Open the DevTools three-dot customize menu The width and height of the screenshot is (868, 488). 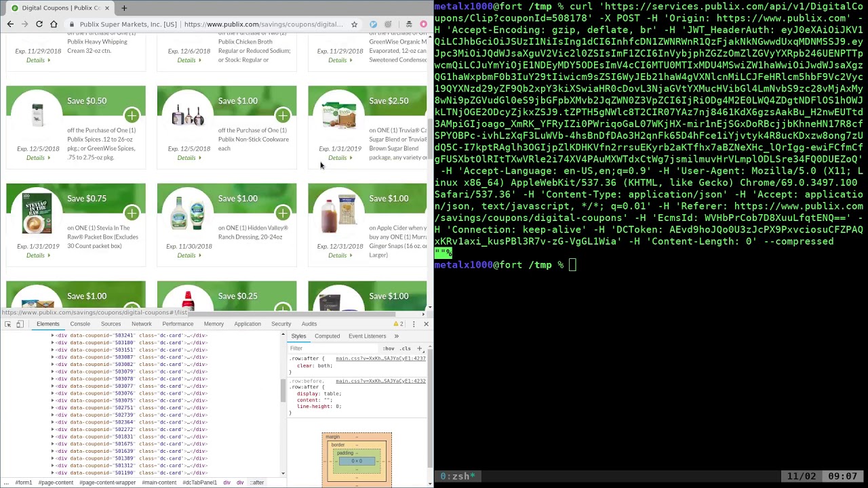[x=414, y=324]
